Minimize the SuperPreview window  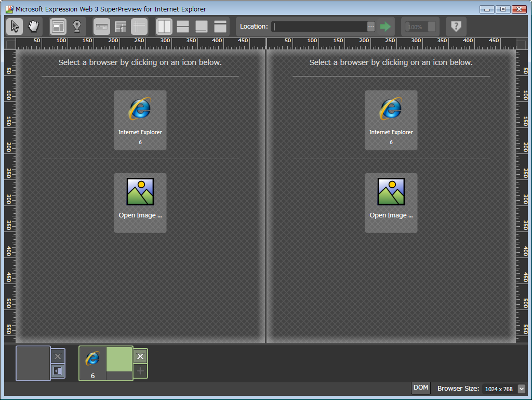coord(487,9)
